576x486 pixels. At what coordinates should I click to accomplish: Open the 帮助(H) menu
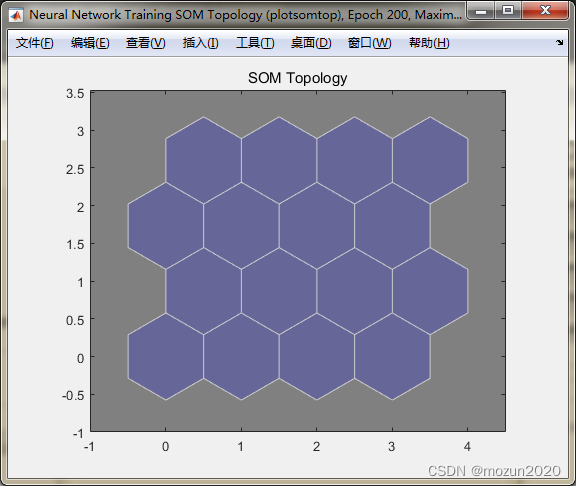tap(429, 43)
